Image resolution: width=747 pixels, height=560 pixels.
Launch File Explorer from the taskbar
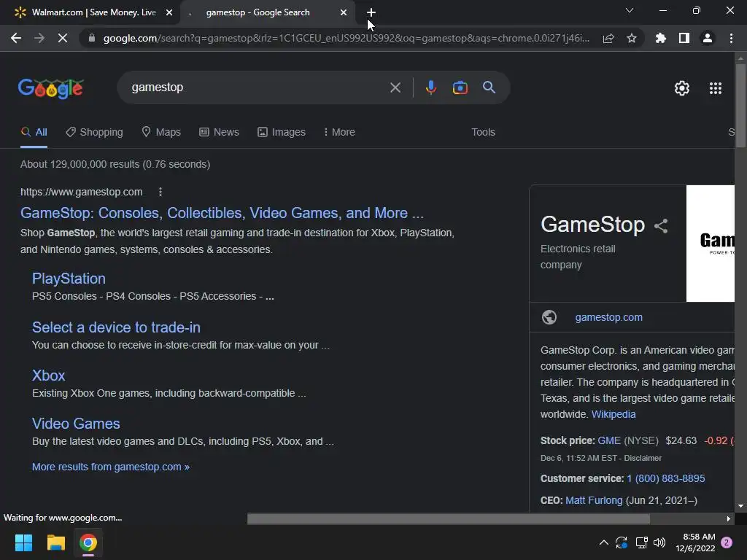click(x=55, y=542)
